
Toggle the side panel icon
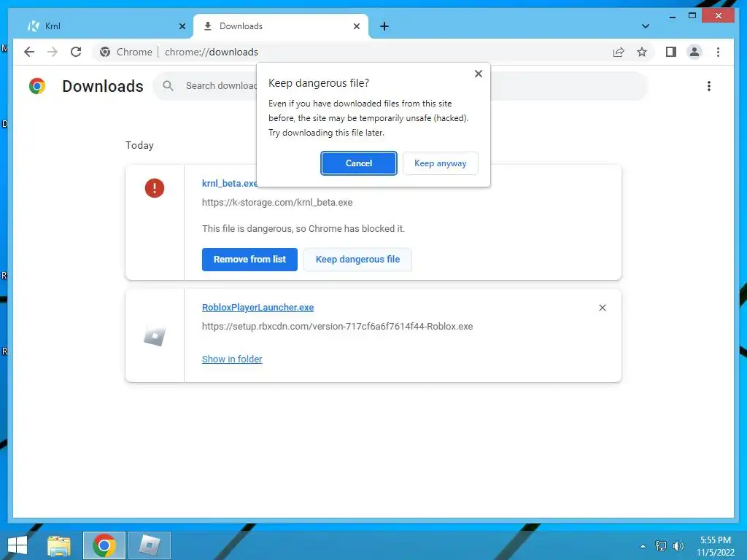(x=671, y=52)
